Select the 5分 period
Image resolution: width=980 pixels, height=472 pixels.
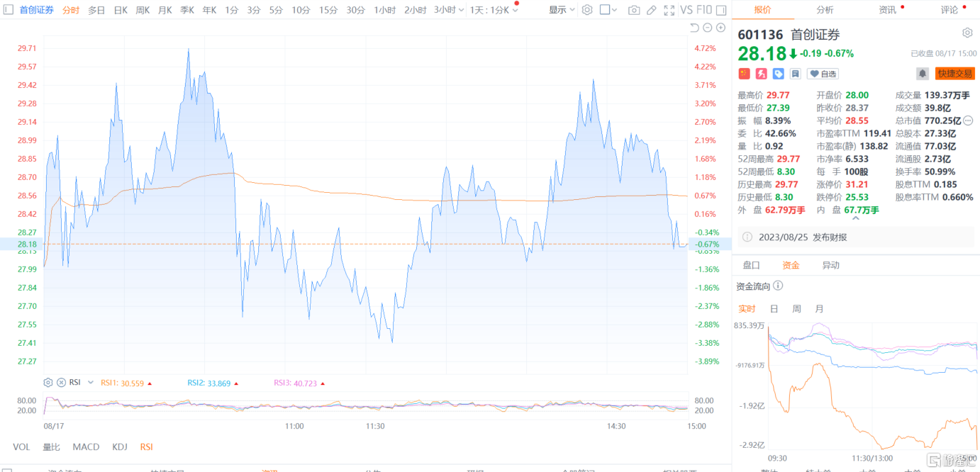click(276, 10)
